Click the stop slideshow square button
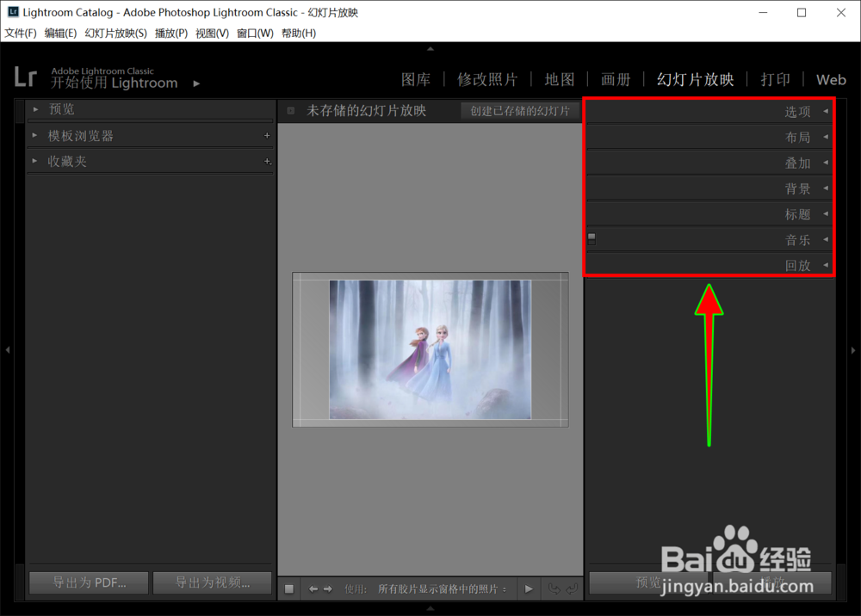The height and width of the screenshot is (616, 861). tap(288, 589)
